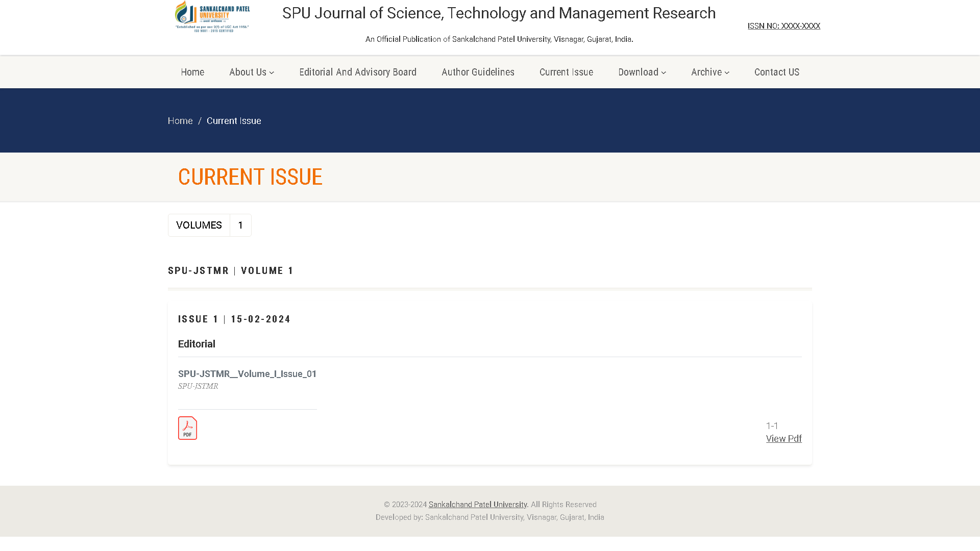Click the SPU Journal title heading
Image resolution: width=980 pixels, height=551 pixels.
click(x=499, y=13)
